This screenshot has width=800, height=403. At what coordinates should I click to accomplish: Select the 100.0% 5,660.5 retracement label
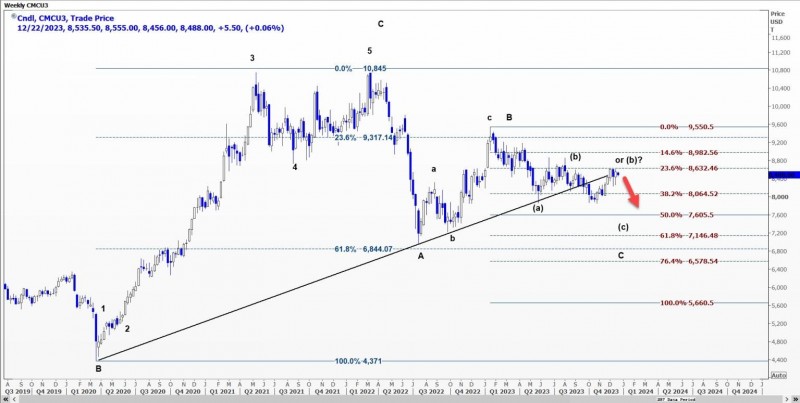687,303
